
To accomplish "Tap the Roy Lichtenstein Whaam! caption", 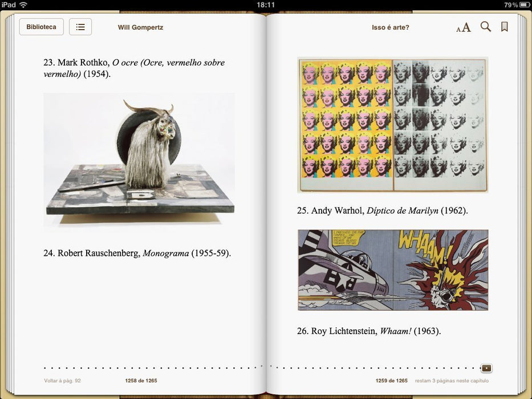I will point(368,331).
